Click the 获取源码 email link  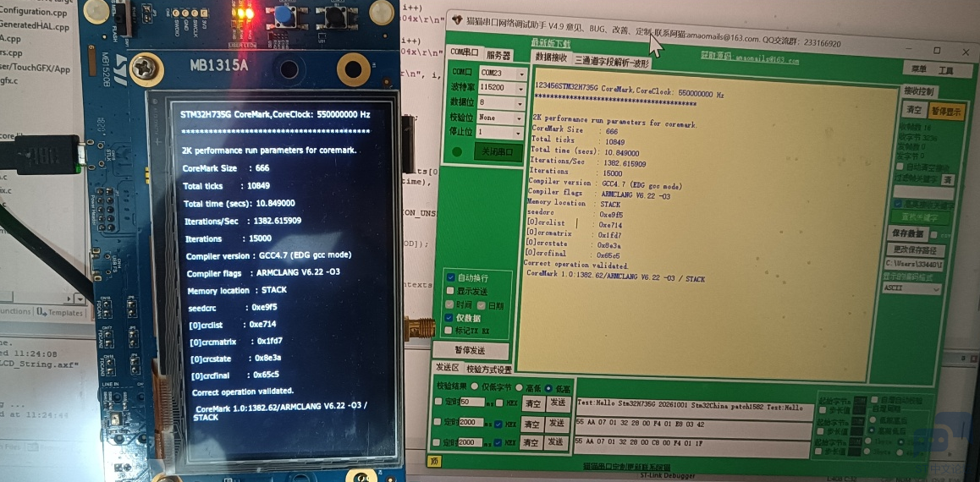(750, 59)
